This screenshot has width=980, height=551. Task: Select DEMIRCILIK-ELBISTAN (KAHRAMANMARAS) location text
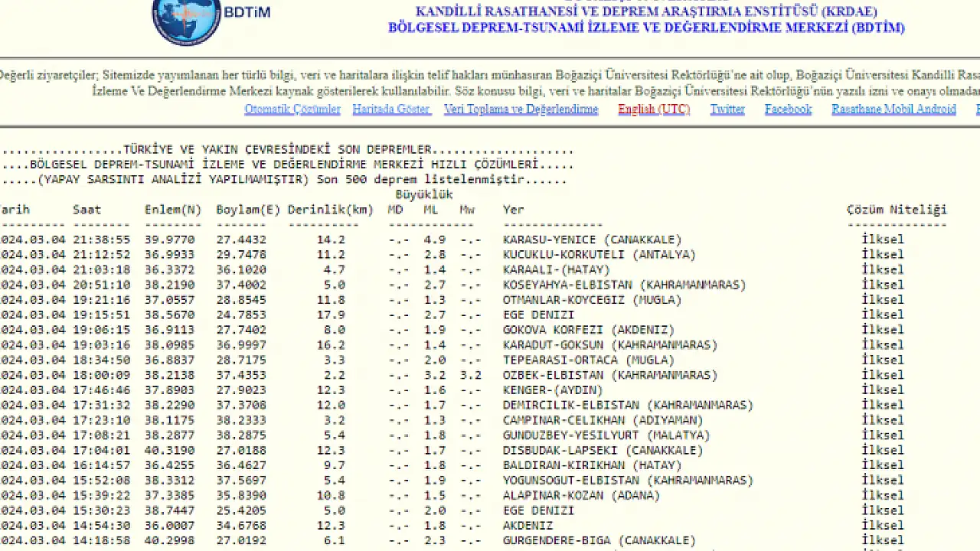pyautogui.click(x=628, y=405)
